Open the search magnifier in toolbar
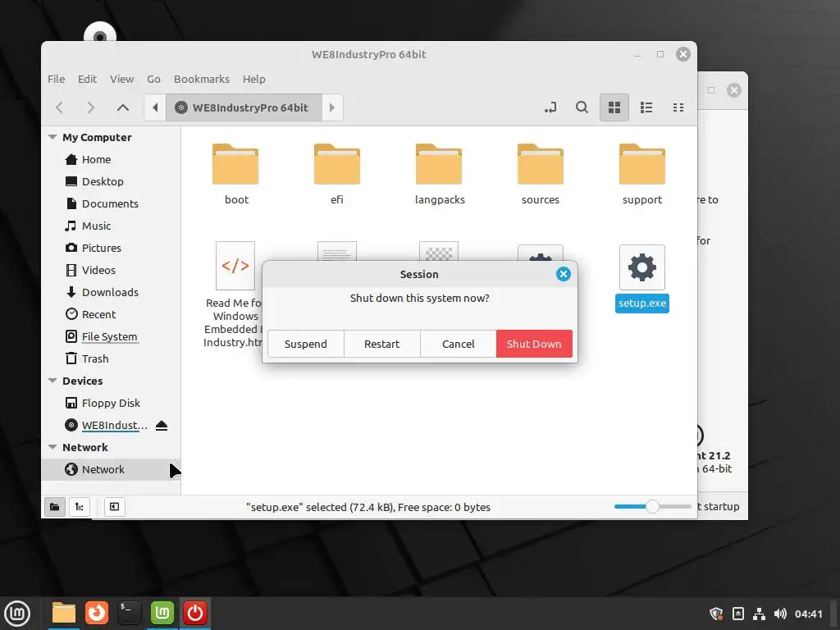The width and height of the screenshot is (840, 630). point(582,107)
